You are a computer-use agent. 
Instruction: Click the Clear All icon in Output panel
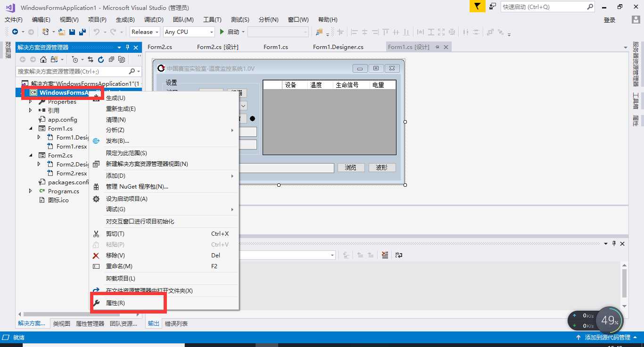coord(385,255)
